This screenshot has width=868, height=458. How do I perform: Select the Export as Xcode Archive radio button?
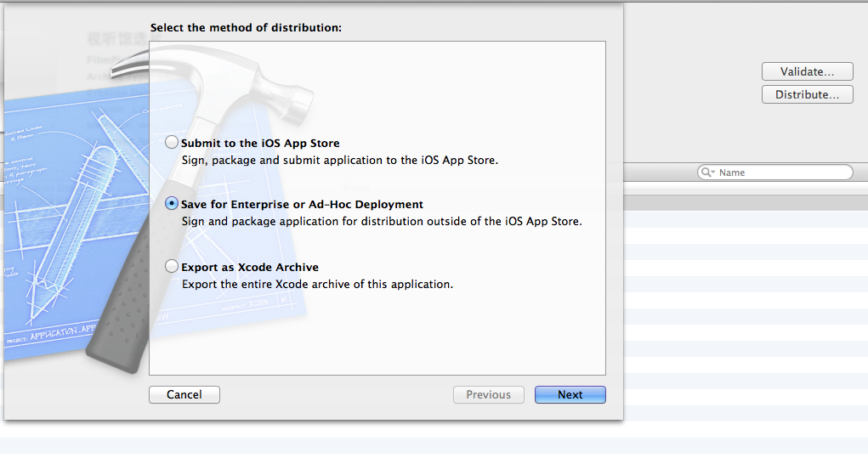(172, 267)
